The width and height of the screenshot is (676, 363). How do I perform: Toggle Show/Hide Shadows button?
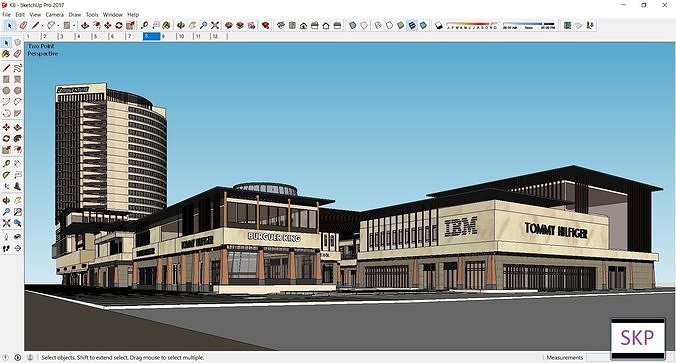(438, 25)
